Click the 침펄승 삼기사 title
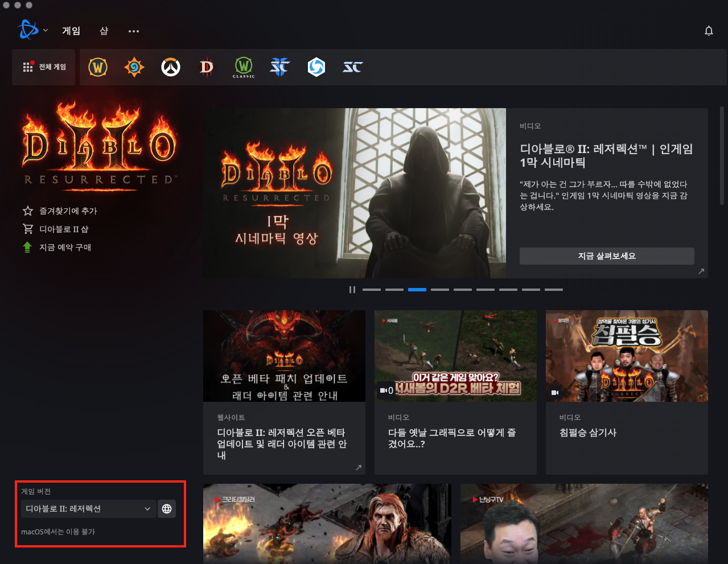This screenshot has height=564, width=728. coord(588,433)
